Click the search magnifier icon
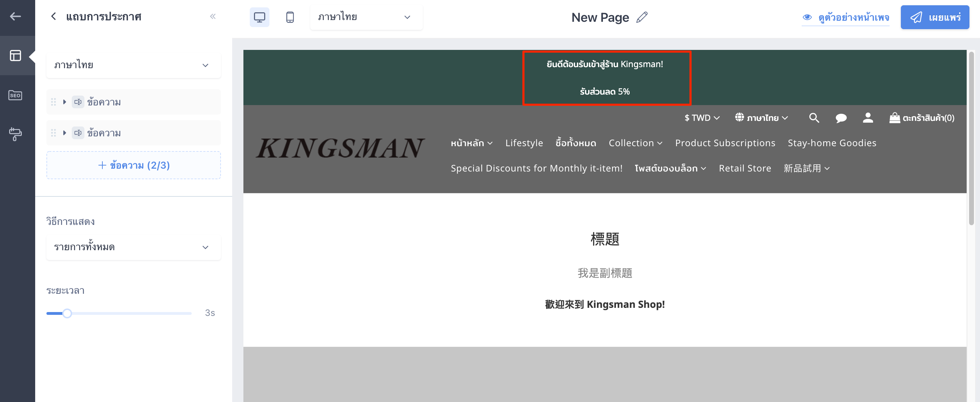This screenshot has height=402, width=980. pos(814,118)
